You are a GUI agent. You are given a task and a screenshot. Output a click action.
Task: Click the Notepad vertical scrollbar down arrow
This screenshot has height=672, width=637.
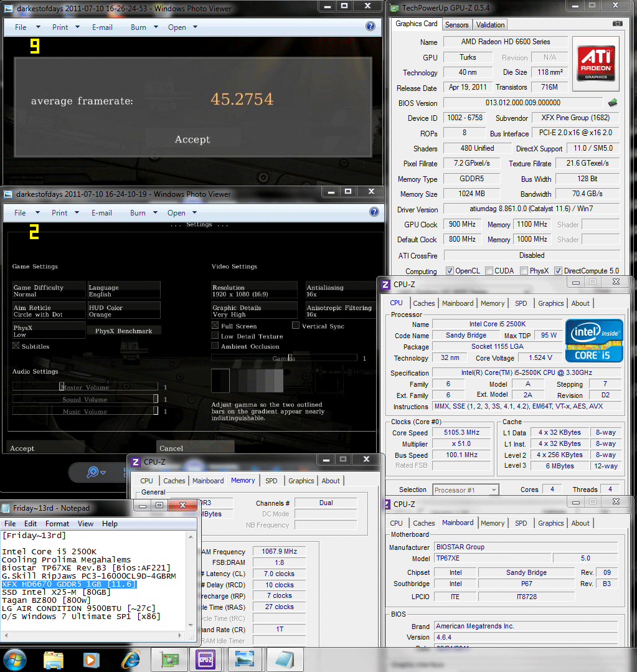pos(191,625)
